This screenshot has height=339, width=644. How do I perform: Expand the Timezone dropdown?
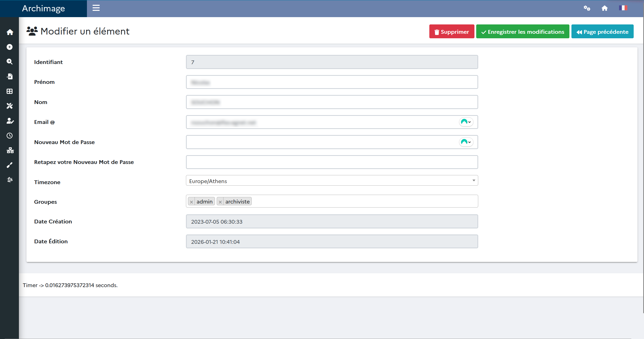pos(332,181)
